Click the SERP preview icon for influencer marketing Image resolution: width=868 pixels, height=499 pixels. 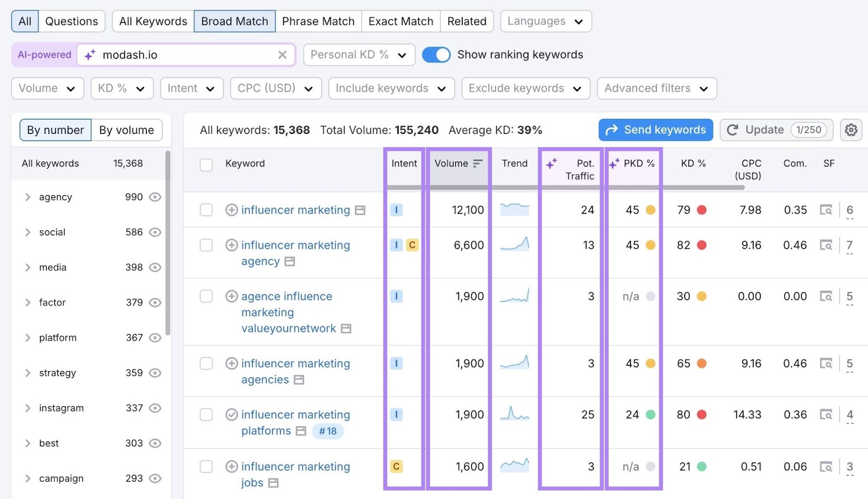360,210
